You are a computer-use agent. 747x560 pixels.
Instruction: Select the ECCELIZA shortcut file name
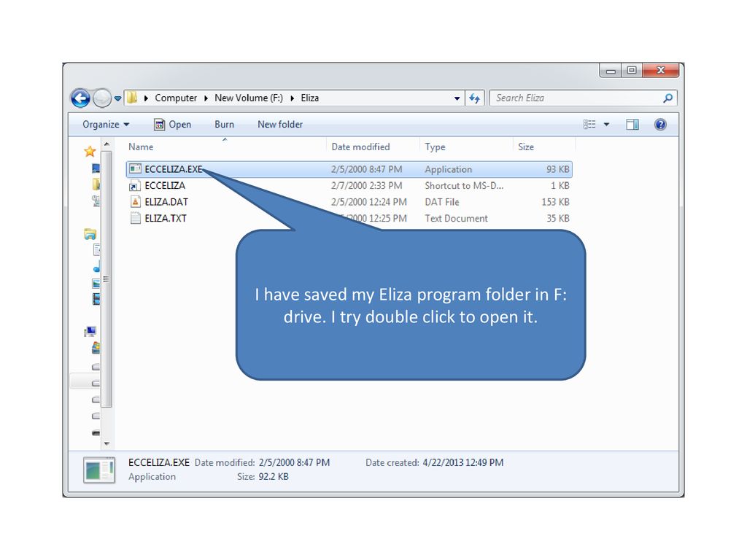tap(165, 185)
